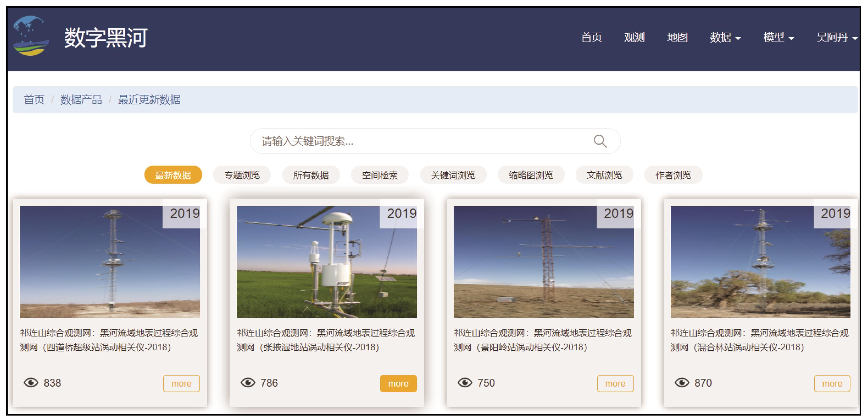The image size is (868, 420).
Task: Click the 四道桥超级站涡动相关仪-2018 title
Action: coord(109,340)
